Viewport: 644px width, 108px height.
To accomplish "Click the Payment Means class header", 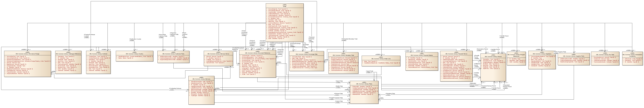I will point(421,55).
